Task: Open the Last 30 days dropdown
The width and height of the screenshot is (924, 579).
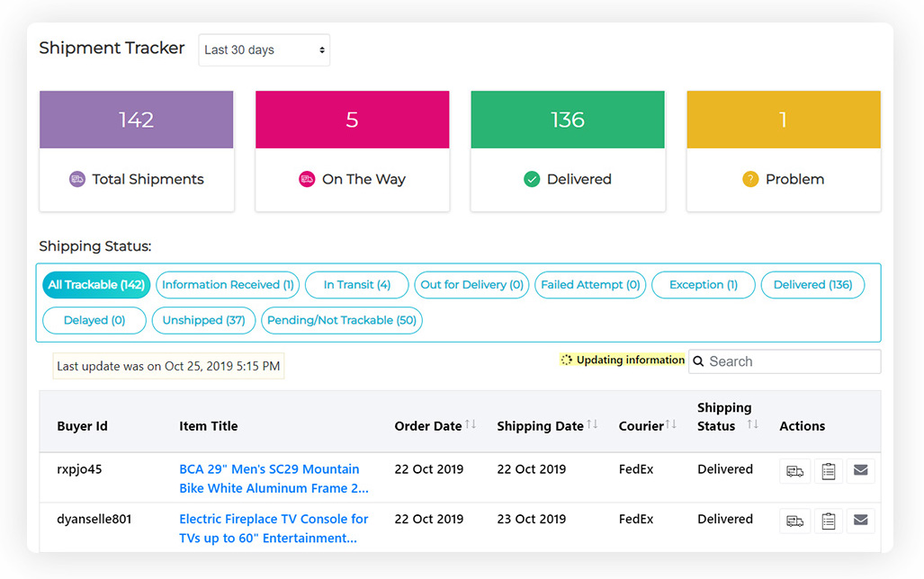Action: click(x=264, y=49)
